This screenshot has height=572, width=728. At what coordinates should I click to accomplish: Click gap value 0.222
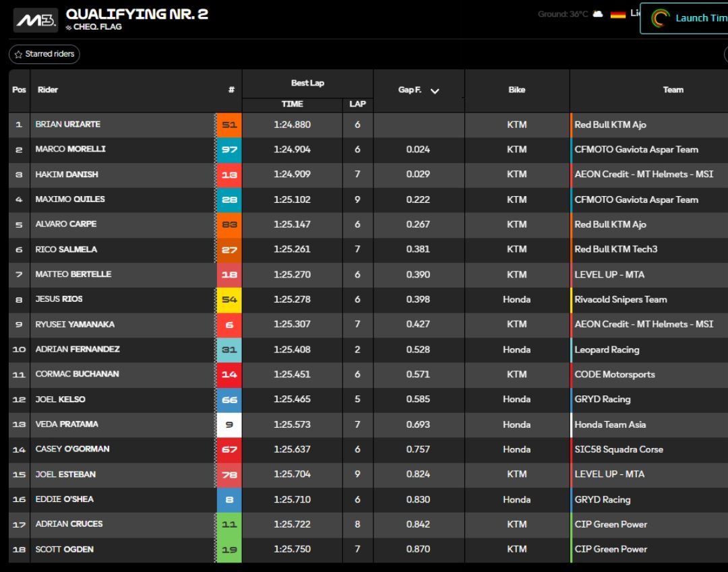(x=418, y=199)
